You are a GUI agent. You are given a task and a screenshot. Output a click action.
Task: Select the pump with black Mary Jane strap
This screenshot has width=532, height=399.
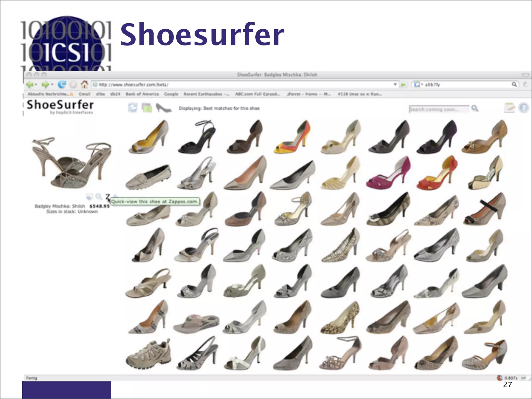[485, 209]
